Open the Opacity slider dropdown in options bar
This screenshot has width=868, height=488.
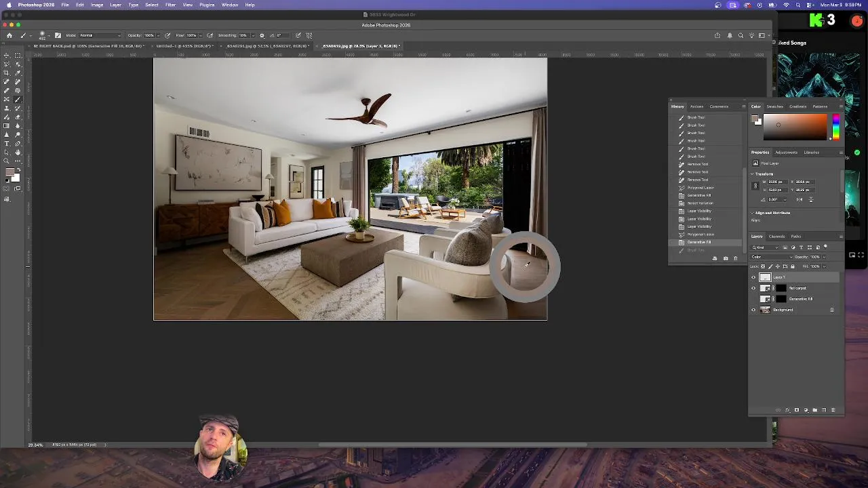click(158, 35)
